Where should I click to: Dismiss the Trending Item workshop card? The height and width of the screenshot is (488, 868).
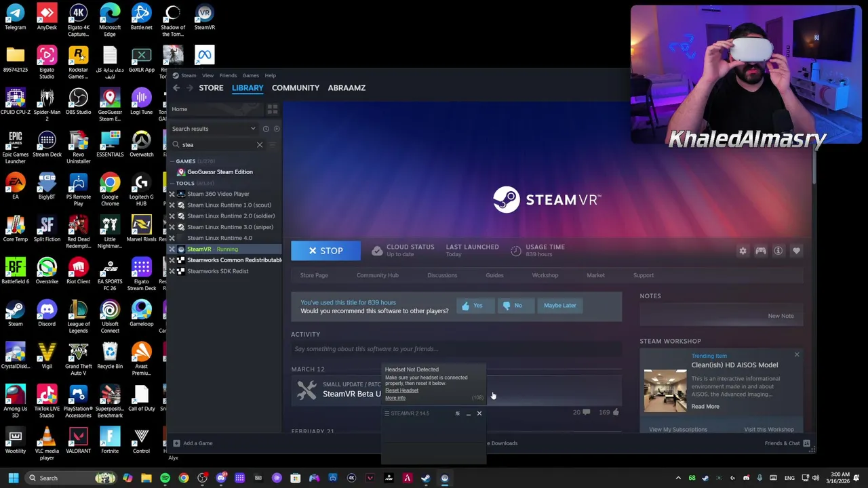pos(797,354)
